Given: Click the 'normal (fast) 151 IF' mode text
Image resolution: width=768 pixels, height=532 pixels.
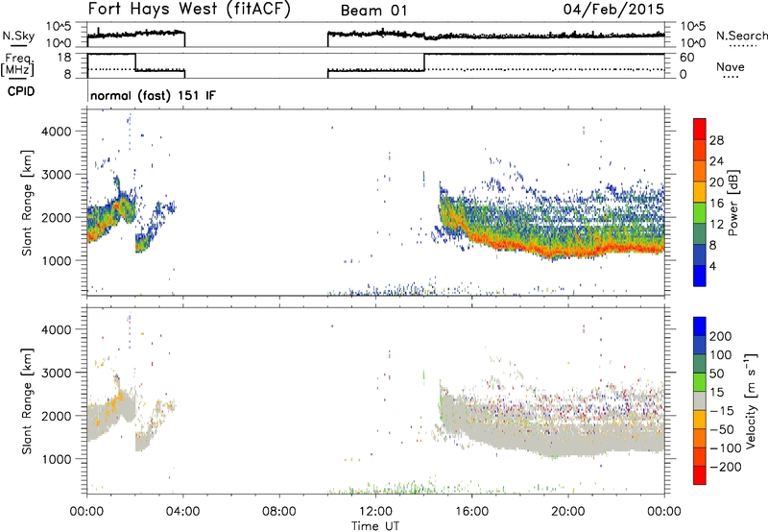Looking at the screenshot, I should point(153,95).
